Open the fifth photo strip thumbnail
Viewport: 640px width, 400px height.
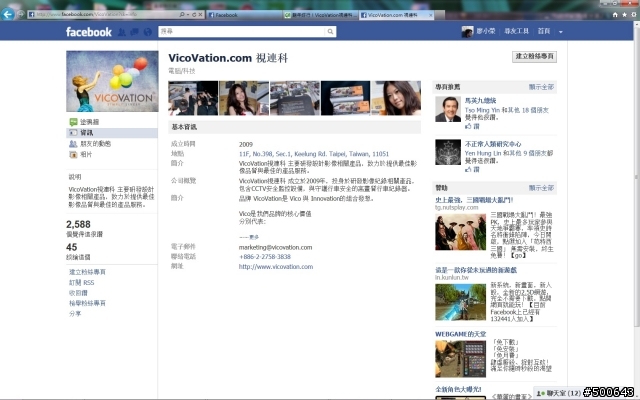tap(396, 98)
